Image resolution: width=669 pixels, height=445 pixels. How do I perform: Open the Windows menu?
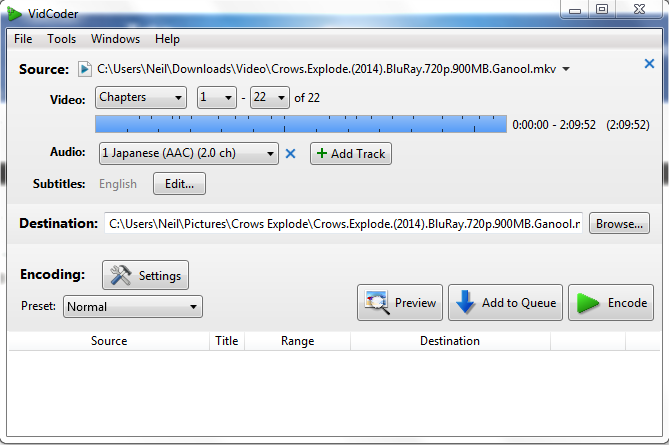[115, 39]
